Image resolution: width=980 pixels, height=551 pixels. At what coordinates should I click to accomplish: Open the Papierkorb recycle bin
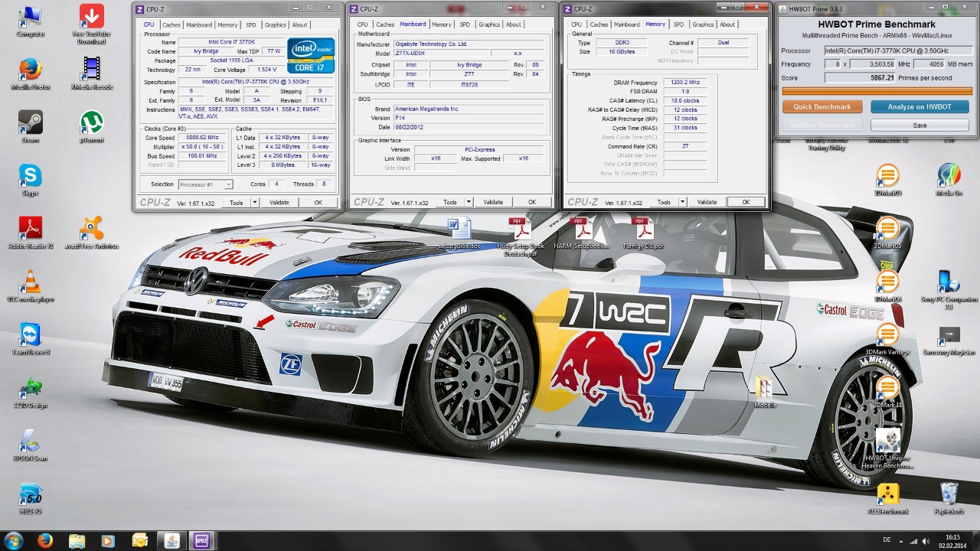[x=949, y=497]
